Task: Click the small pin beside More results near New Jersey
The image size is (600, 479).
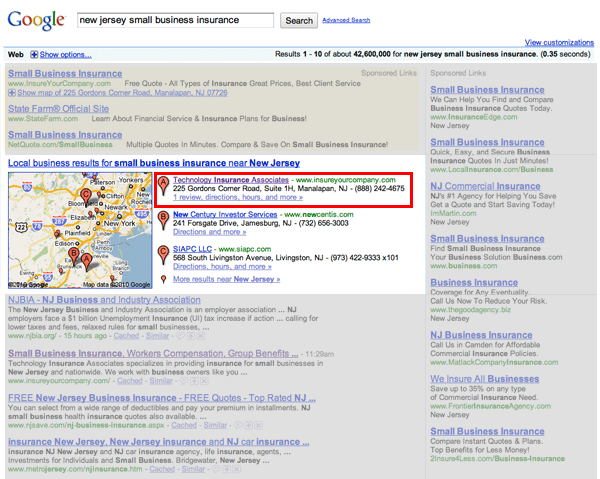Action: click(x=163, y=279)
